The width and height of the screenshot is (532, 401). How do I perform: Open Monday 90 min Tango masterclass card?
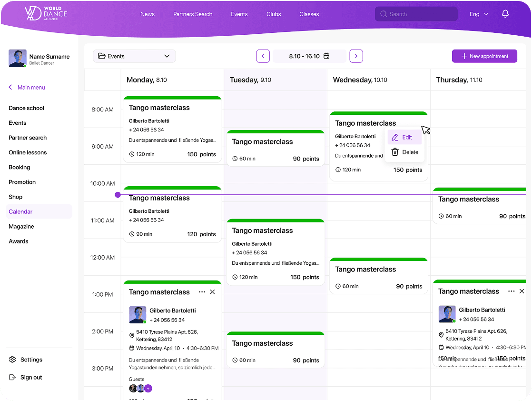click(172, 214)
